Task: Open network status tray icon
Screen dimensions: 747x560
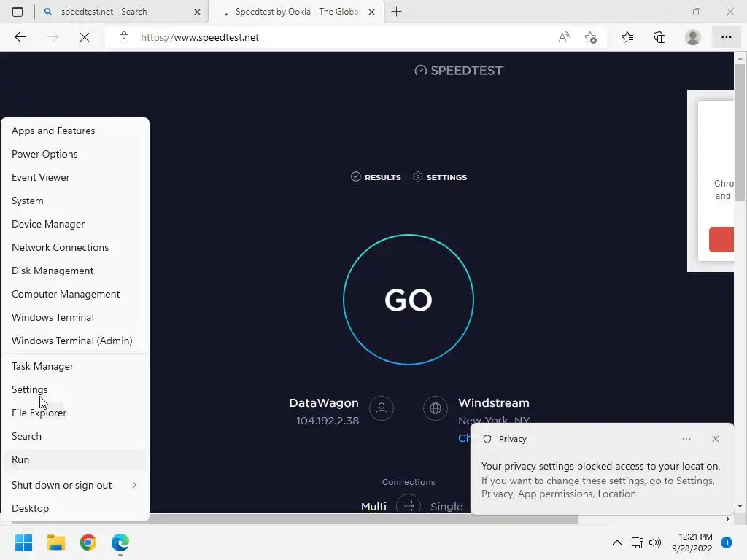Action: pyautogui.click(x=637, y=542)
